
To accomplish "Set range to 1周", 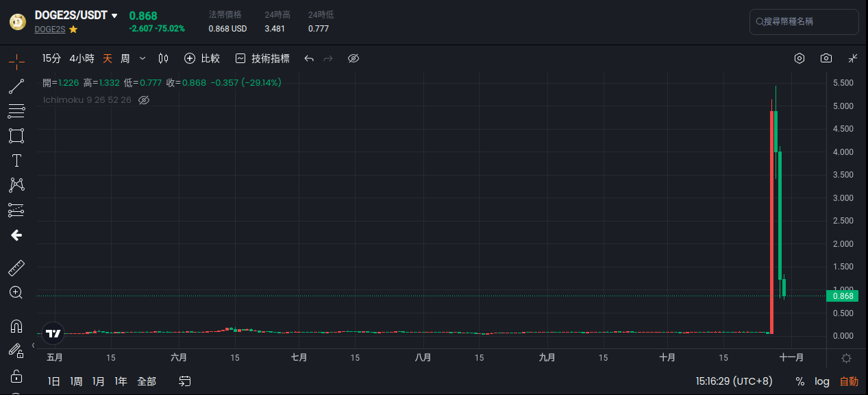I will 76,381.
